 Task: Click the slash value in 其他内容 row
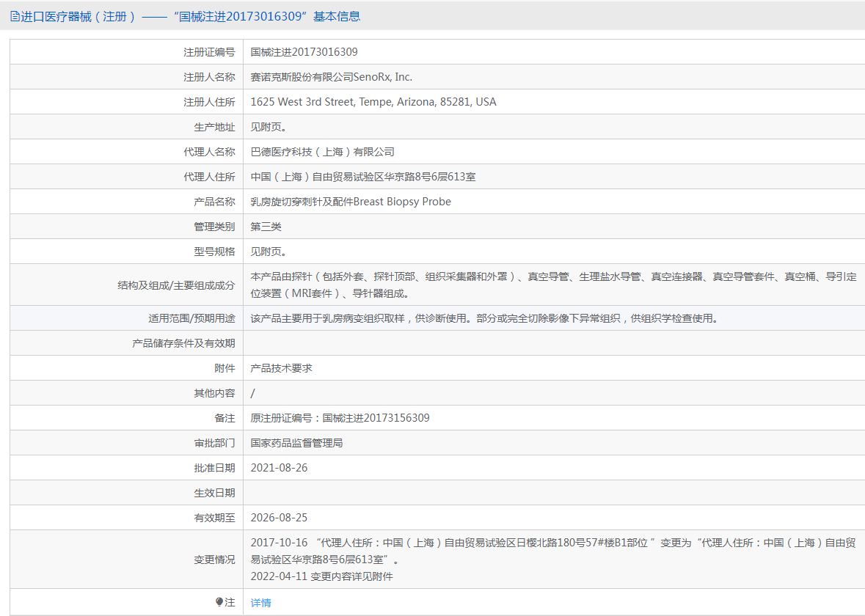252,393
